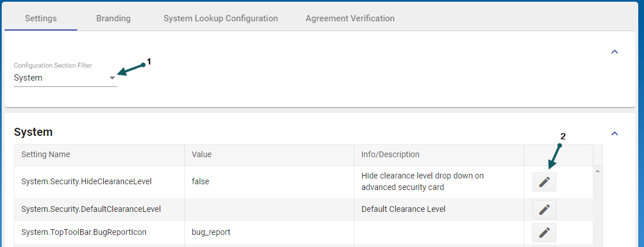
Task: Click pencil icon for System.TopToolBar.BugReportIcon
Action: (x=544, y=232)
